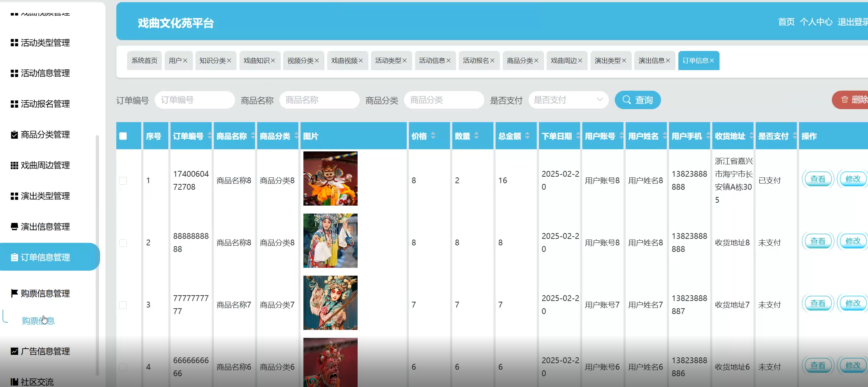This screenshot has width=868, height=387.
Task: Click the chart icon beside 广告信息管理
Action: click(x=14, y=351)
